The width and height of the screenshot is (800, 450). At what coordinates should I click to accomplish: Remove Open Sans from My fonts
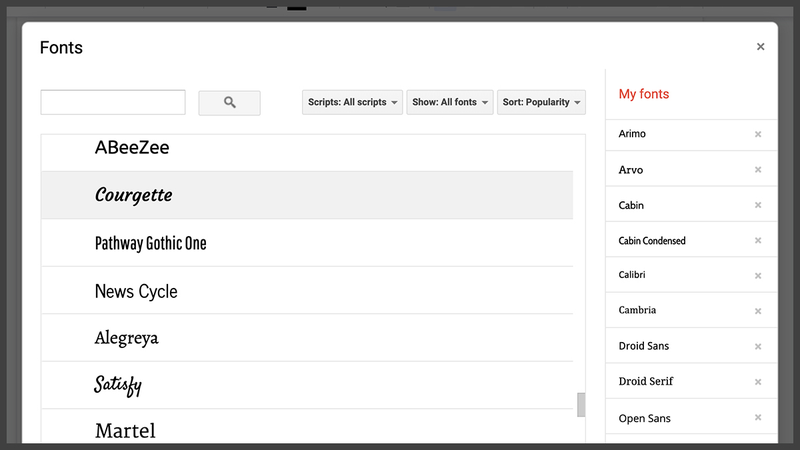758,417
